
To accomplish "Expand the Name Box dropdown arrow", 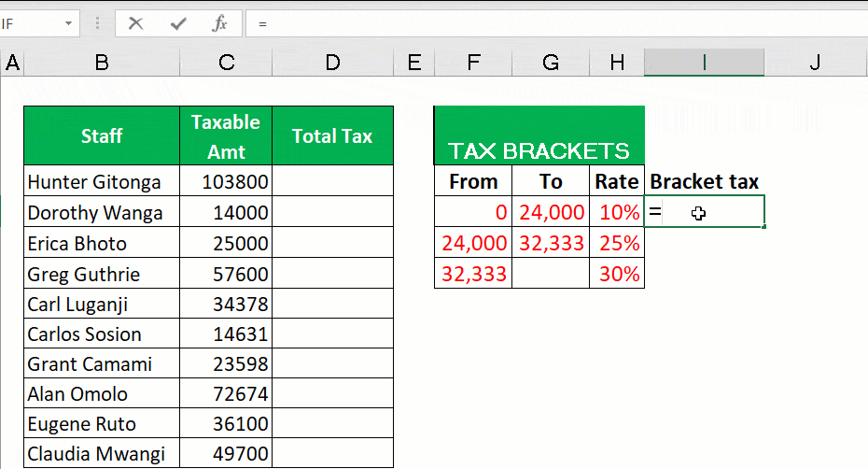I will coord(69,23).
